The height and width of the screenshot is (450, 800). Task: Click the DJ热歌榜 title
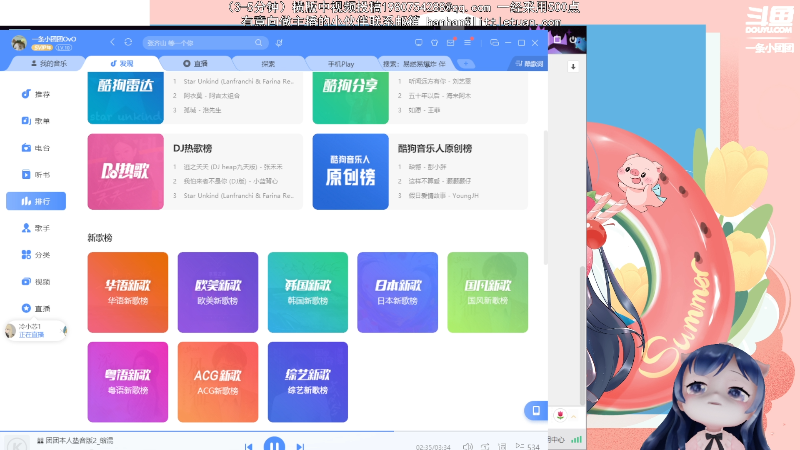(x=192, y=148)
